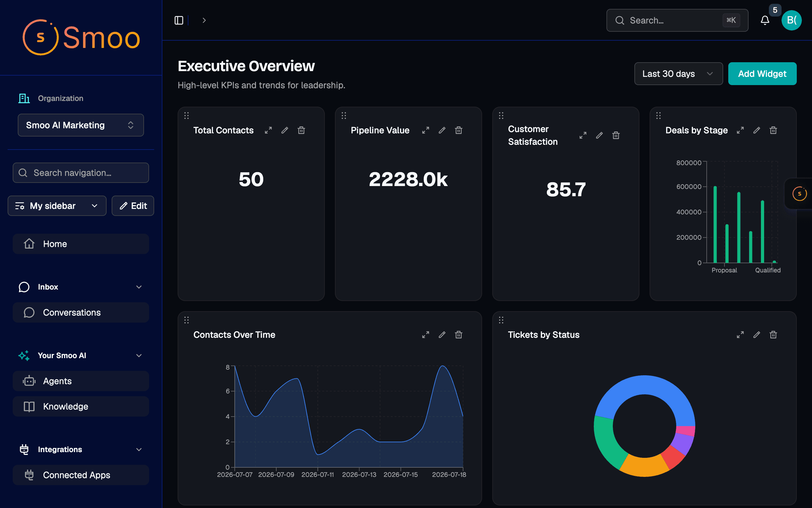The width and height of the screenshot is (812, 508).
Task: Edit the Tickets by Status widget
Action: point(756,335)
